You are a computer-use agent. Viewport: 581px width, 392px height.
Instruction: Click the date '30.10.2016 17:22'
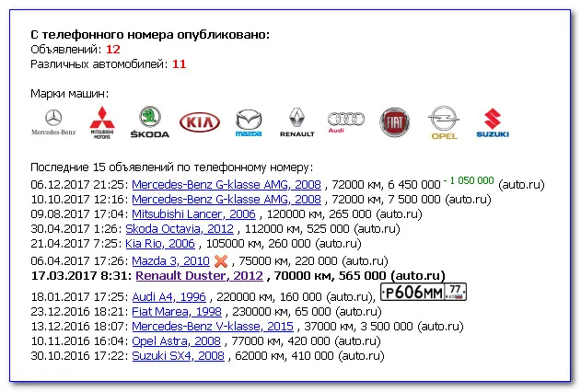pos(79,356)
